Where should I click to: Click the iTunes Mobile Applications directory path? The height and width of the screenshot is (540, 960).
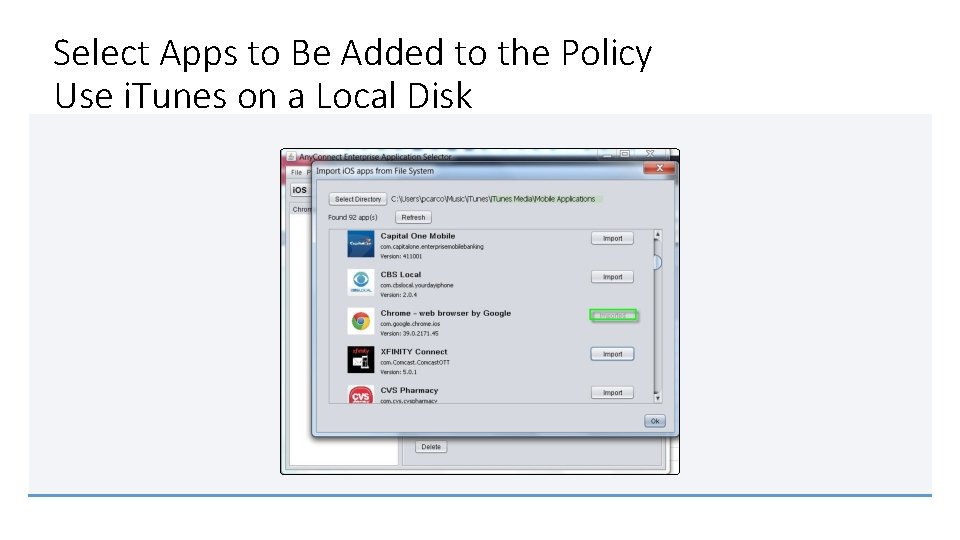click(x=493, y=199)
